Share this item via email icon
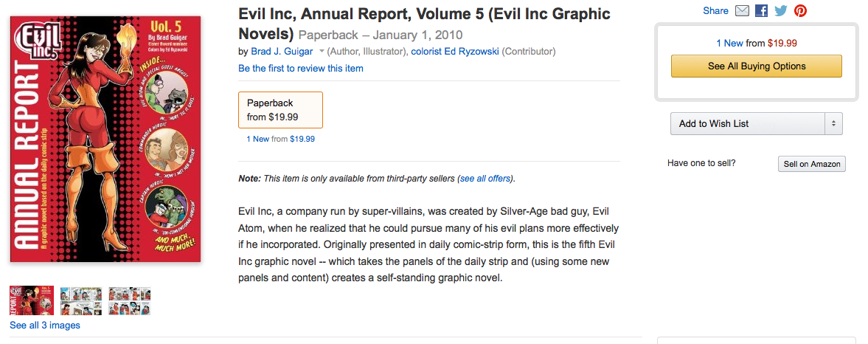This screenshot has width=868, height=344. pyautogui.click(x=743, y=10)
